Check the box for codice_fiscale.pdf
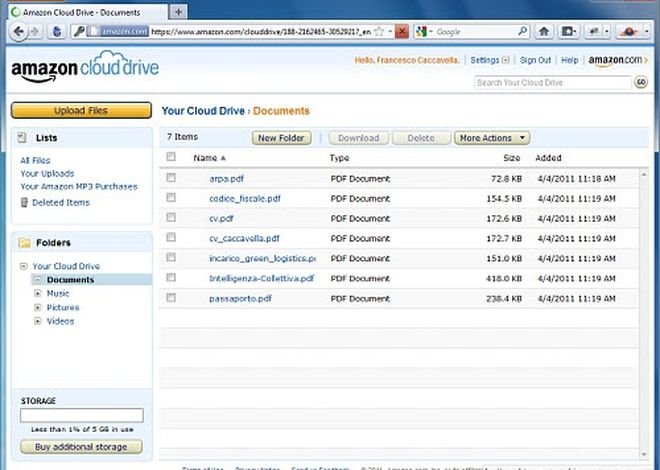 171,198
